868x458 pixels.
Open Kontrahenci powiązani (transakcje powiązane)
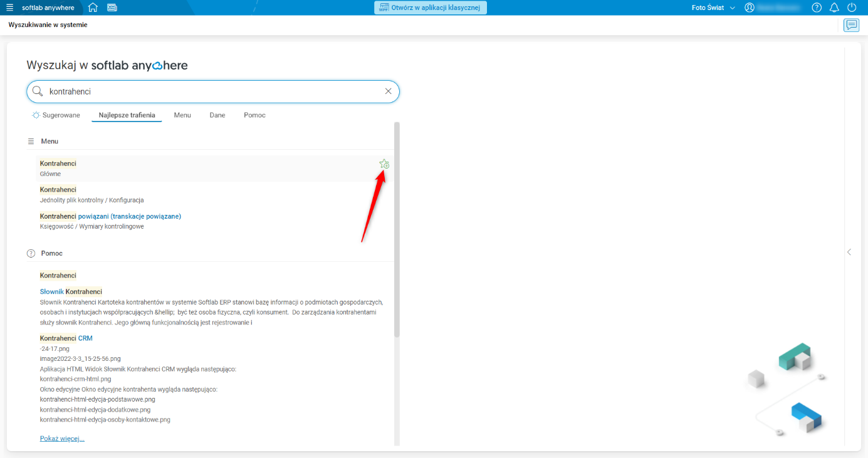[110, 216]
